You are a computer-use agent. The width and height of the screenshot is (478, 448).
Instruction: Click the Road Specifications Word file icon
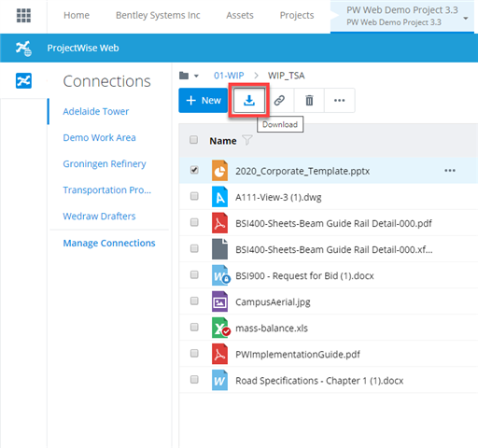tap(219, 380)
